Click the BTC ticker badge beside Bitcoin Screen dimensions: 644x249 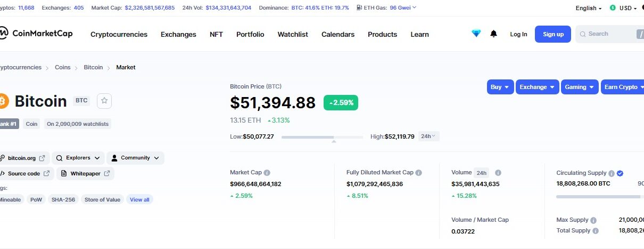tap(81, 100)
